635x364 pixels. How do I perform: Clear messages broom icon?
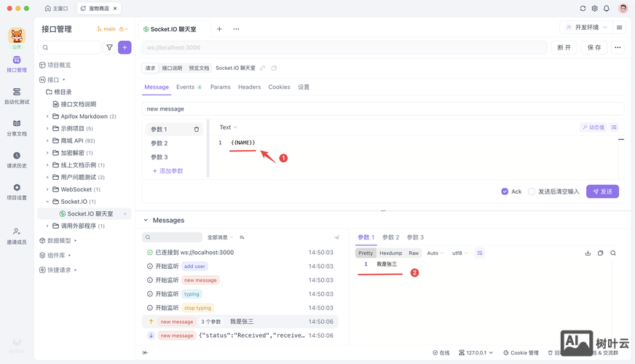(336, 237)
